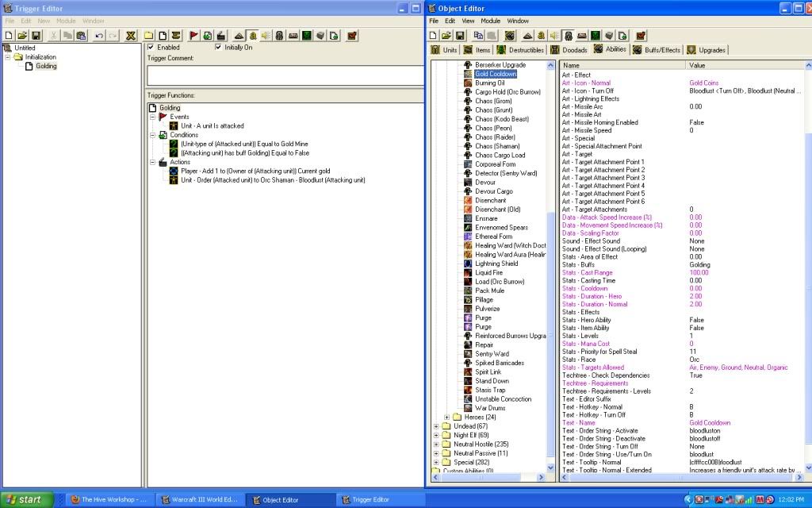Switch to the Upgrades tab
The image size is (812, 508).
[x=706, y=50]
